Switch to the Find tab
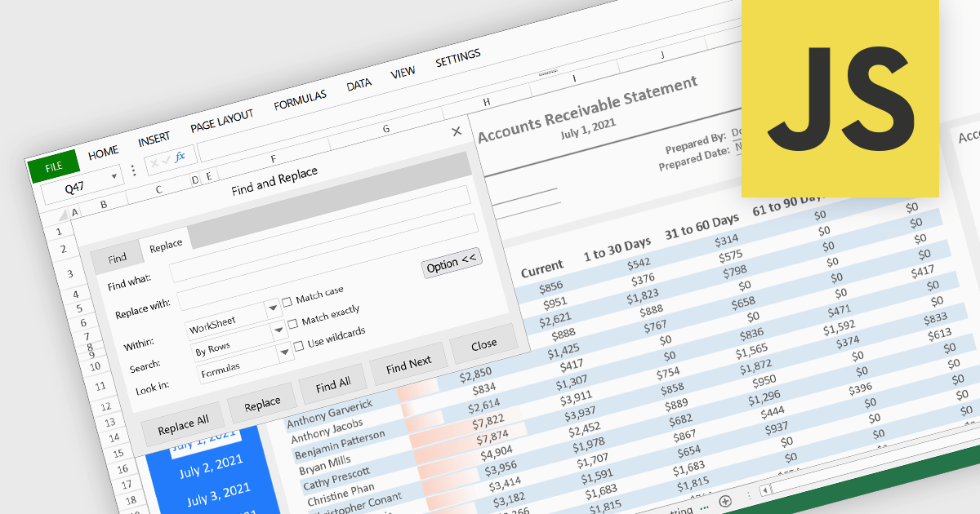 (118, 258)
